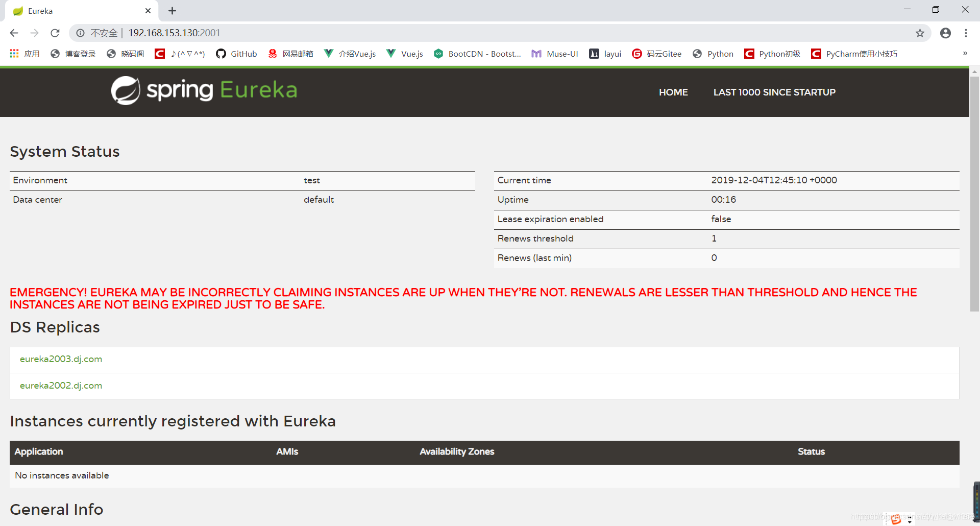Go back with the browser back arrow
The image size is (980, 526).
click(x=14, y=33)
